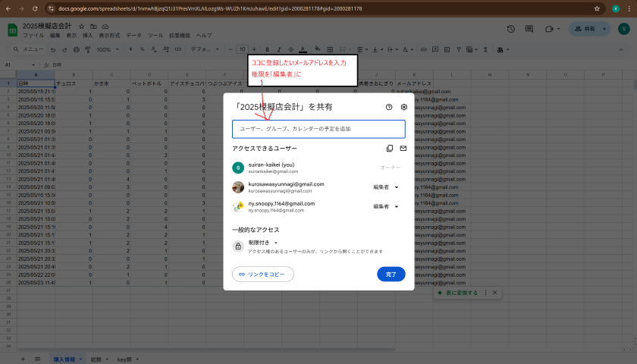Check cloud save status icon

click(x=105, y=27)
